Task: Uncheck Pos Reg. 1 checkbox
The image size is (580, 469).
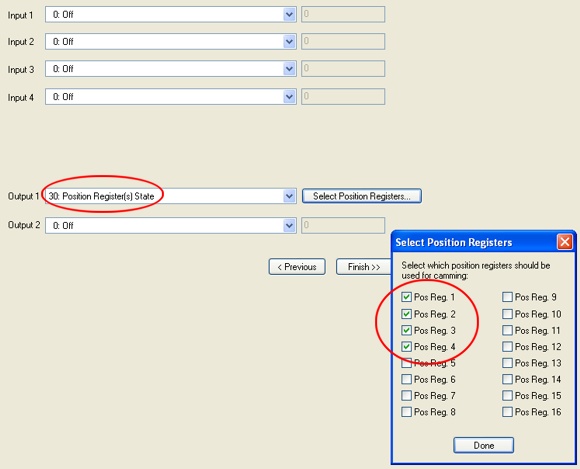Action: (407, 297)
